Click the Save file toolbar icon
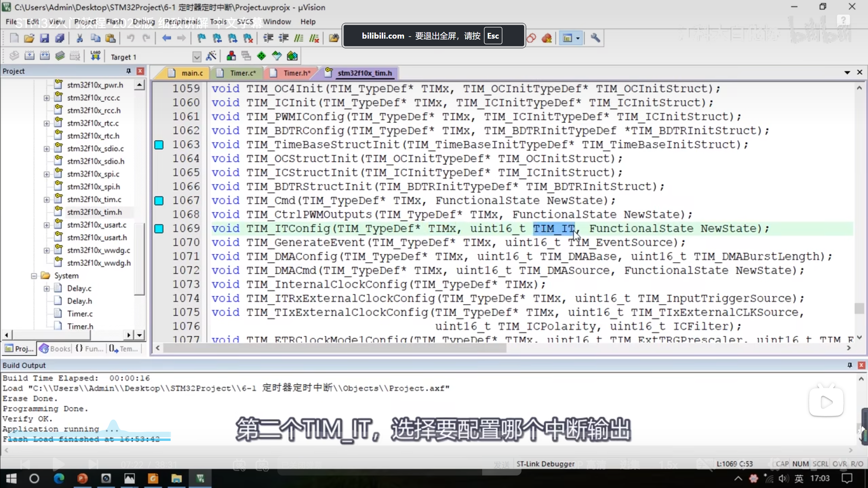868x488 pixels. (44, 38)
